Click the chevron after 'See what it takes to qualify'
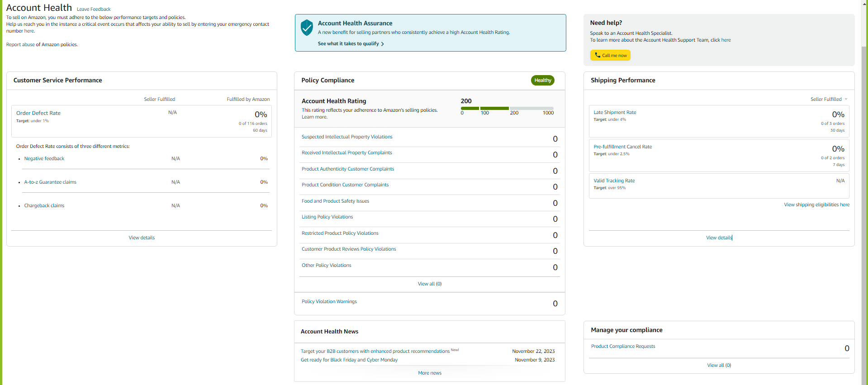The image size is (868, 385). pos(383,44)
